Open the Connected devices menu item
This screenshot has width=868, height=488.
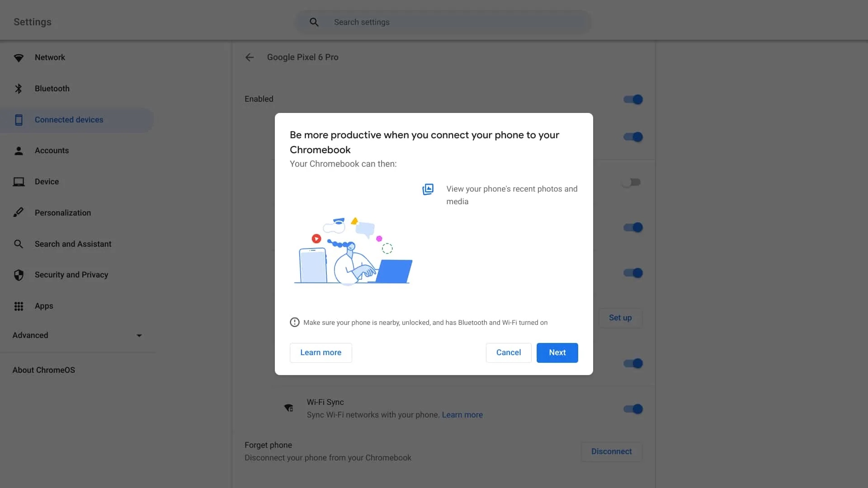tap(69, 120)
